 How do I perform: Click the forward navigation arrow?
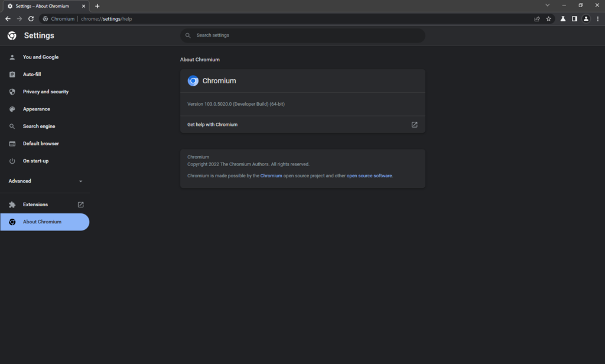pos(19,18)
